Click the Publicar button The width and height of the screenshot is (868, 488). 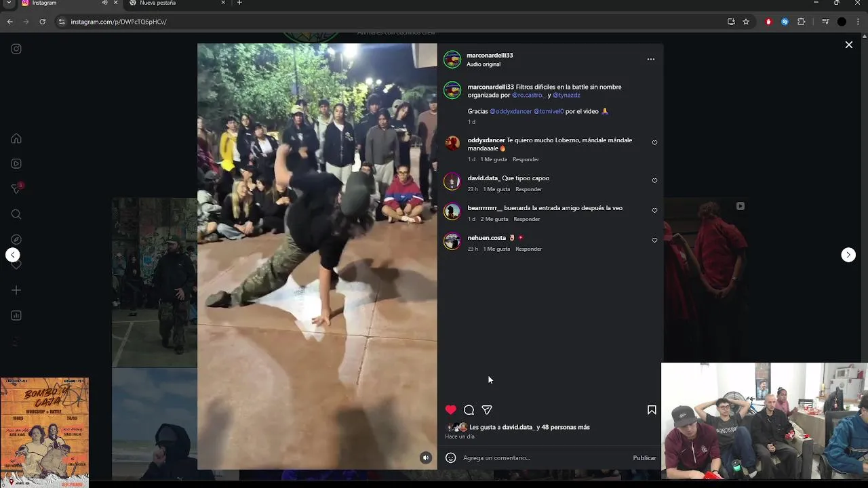pos(644,457)
